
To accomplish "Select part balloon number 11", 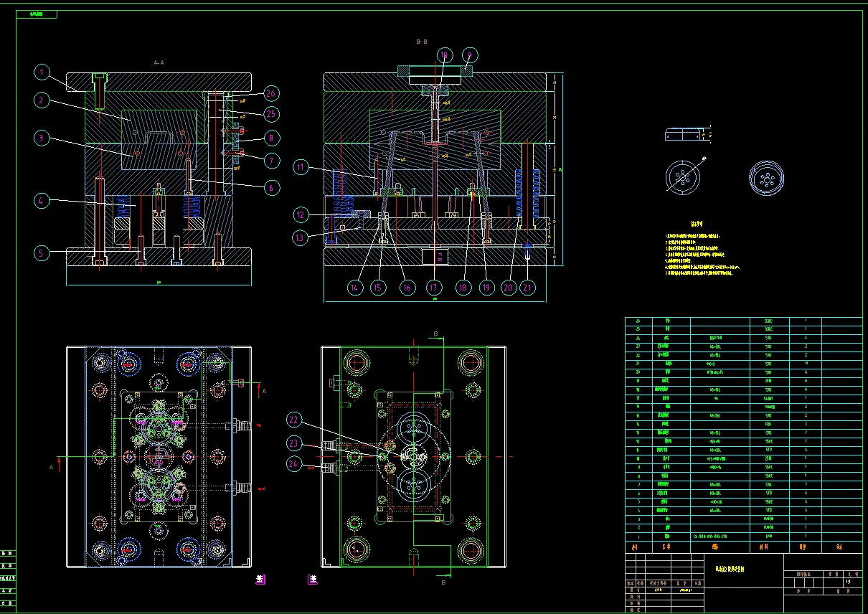I will 301,168.
